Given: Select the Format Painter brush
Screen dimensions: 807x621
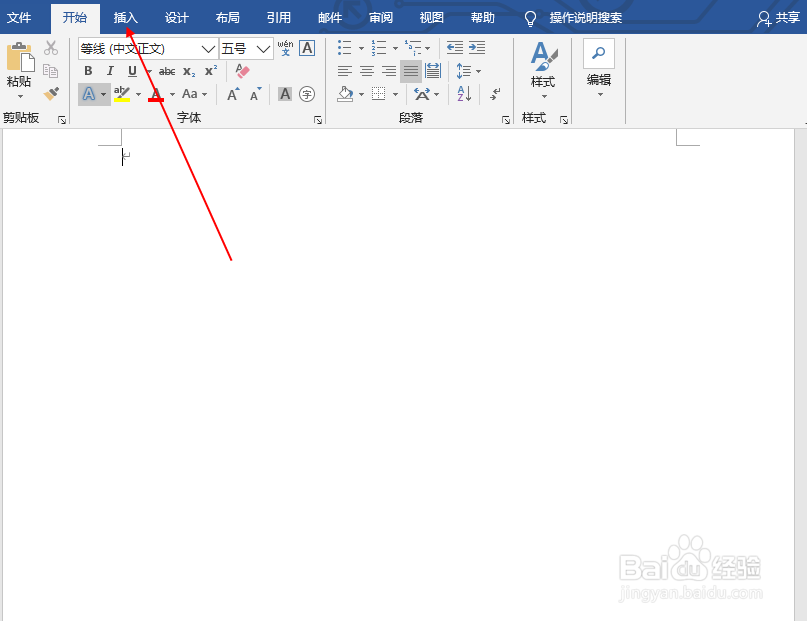Looking at the screenshot, I should pos(51,94).
